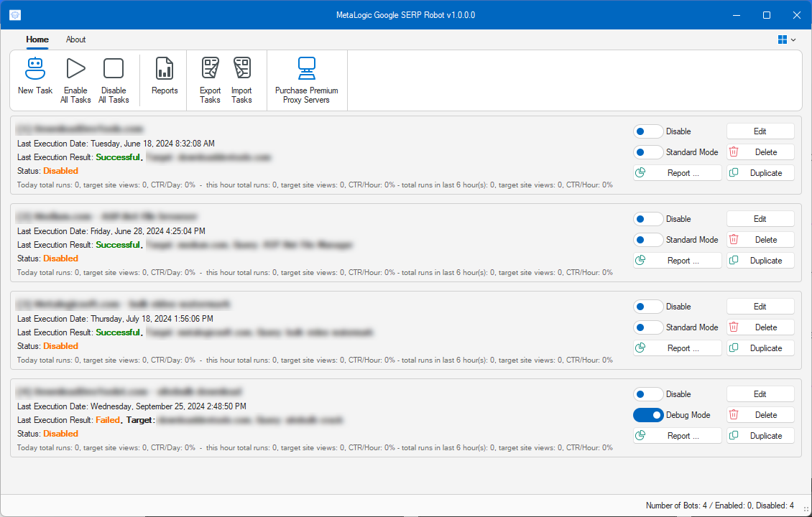The image size is (812, 517).
Task: Click the Successful result in the June 18 task
Action: (x=118, y=157)
